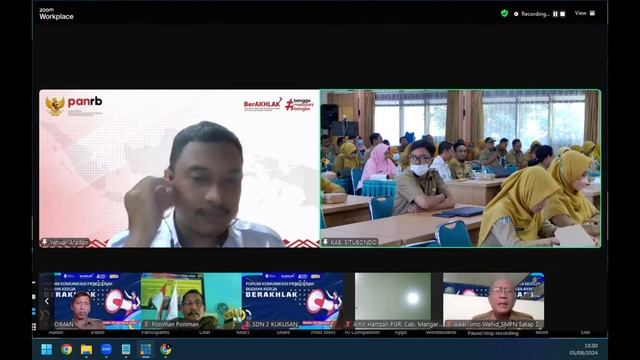Select the Wahid SMPN Satap thumbnail
Screen dimensions: 640x360
pos(493,301)
